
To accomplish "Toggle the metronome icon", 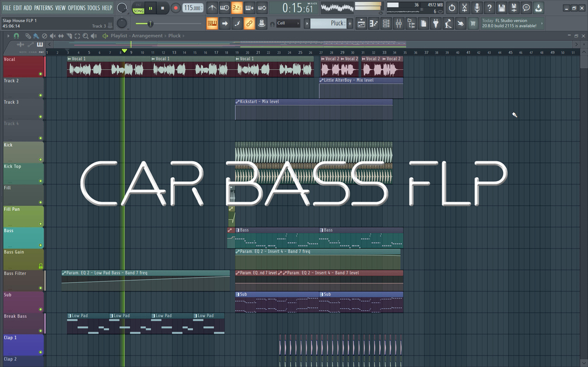I will 212,8.
